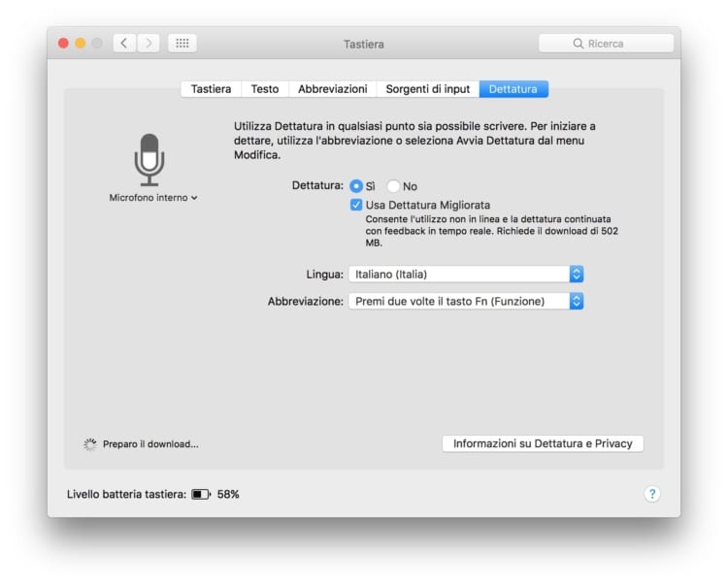Switch to the Tastiera tab
The image size is (728, 585).
pyautogui.click(x=211, y=89)
